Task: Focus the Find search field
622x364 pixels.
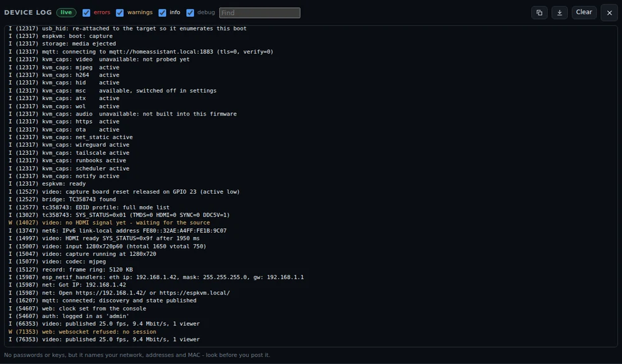Action: point(259,12)
